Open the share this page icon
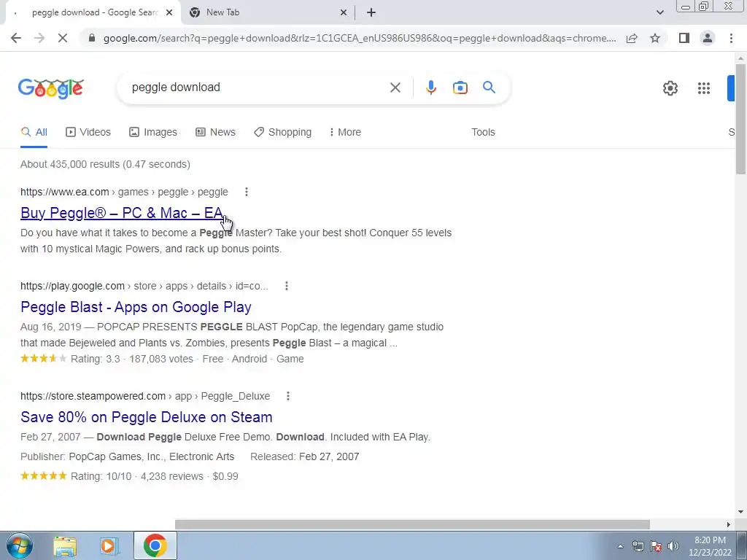Viewport: 747px width, 560px height. pyautogui.click(x=632, y=38)
